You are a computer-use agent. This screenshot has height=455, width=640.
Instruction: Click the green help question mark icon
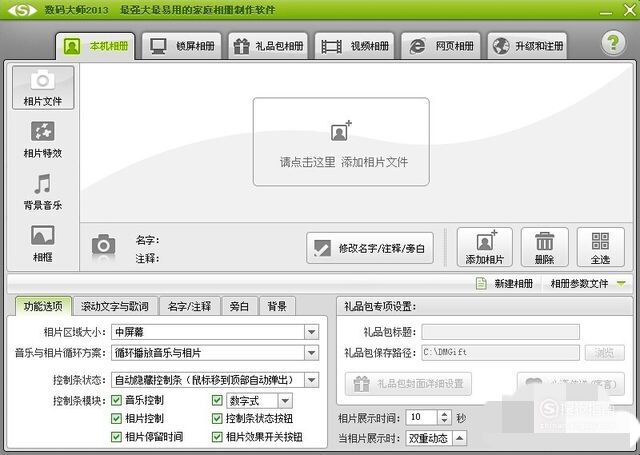pyautogui.click(x=613, y=42)
